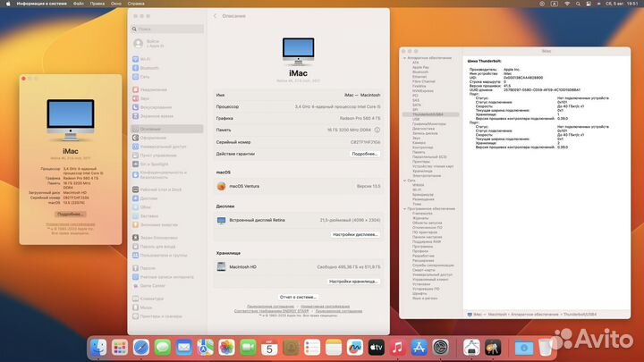Click Настройки дисплеев button
Image resolution: width=644 pixels, height=362 pixels.
pos(355,235)
